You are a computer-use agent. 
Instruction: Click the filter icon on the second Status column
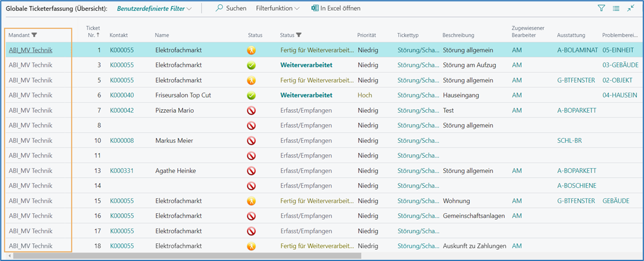pyautogui.click(x=299, y=35)
